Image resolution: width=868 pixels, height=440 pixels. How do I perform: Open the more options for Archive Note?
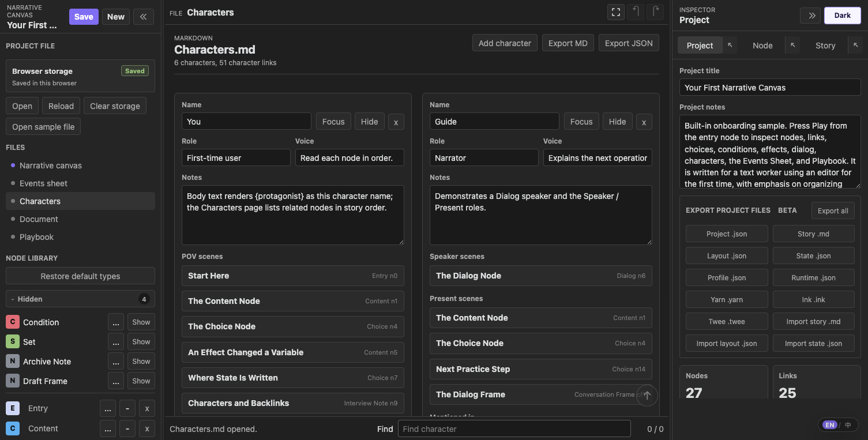(x=116, y=362)
